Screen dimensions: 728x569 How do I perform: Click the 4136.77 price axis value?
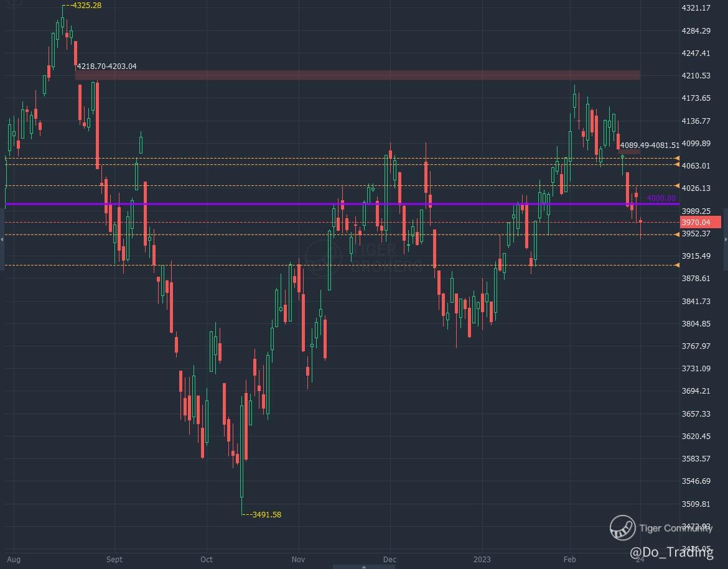[696, 121]
